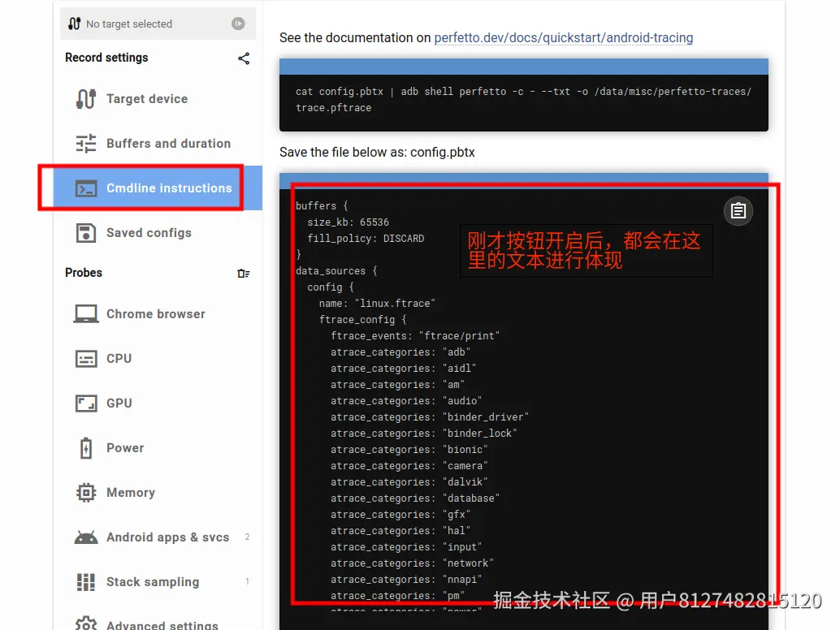
Task: Click the atrace_categories "binder_driver" line
Action: click(430, 417)
